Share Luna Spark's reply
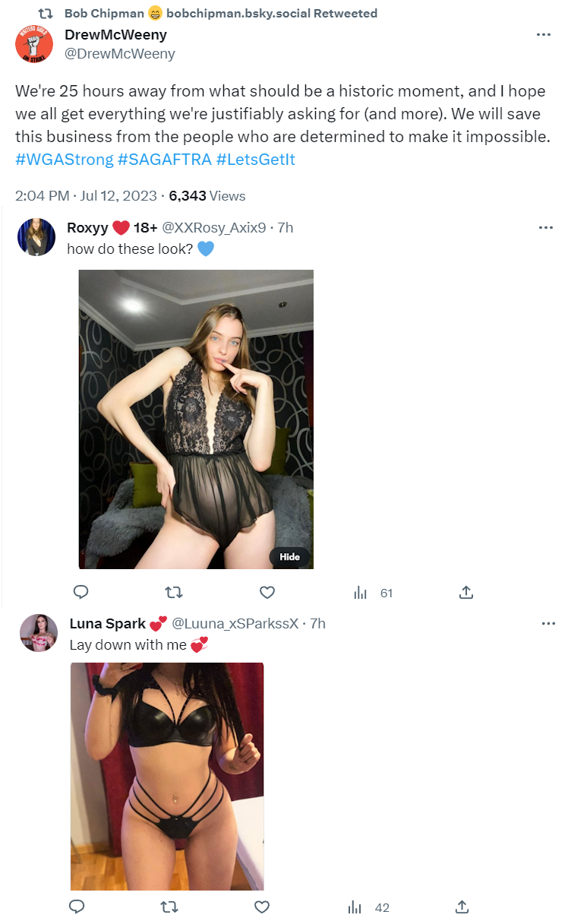 461,907
